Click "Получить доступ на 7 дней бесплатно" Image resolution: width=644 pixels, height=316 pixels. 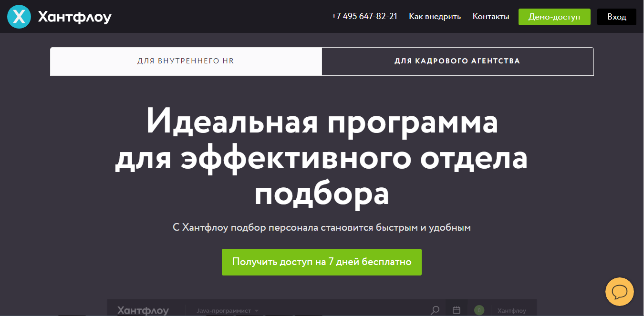(322, 262)
